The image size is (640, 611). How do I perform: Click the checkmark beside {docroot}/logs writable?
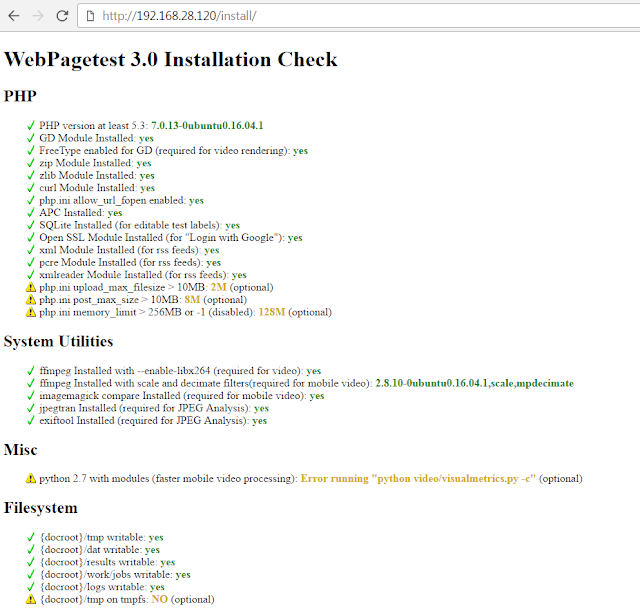(x=31, y=587)
